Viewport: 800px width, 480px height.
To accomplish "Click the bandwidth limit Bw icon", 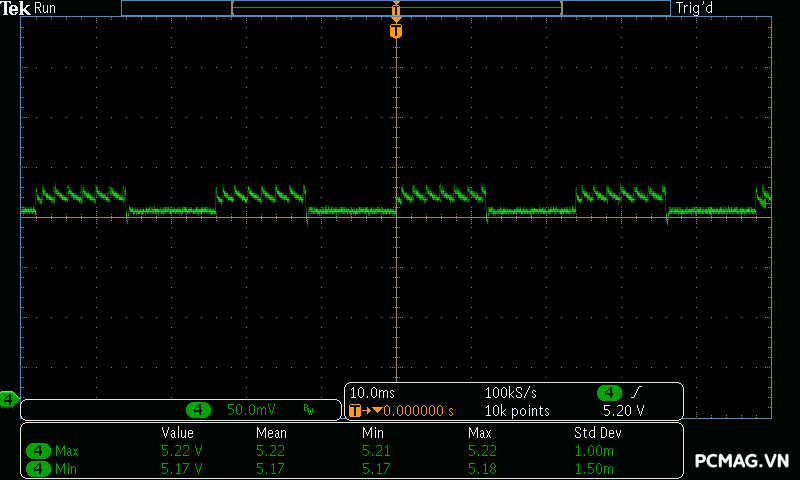I will [x=309, y=410].
